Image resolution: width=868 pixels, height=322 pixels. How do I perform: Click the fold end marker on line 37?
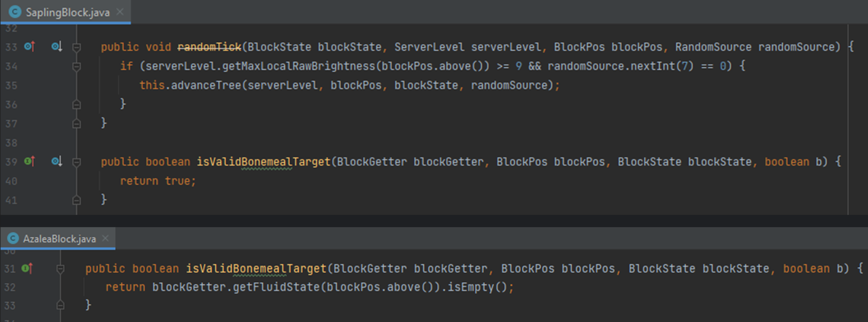click(x=76, y=124)
